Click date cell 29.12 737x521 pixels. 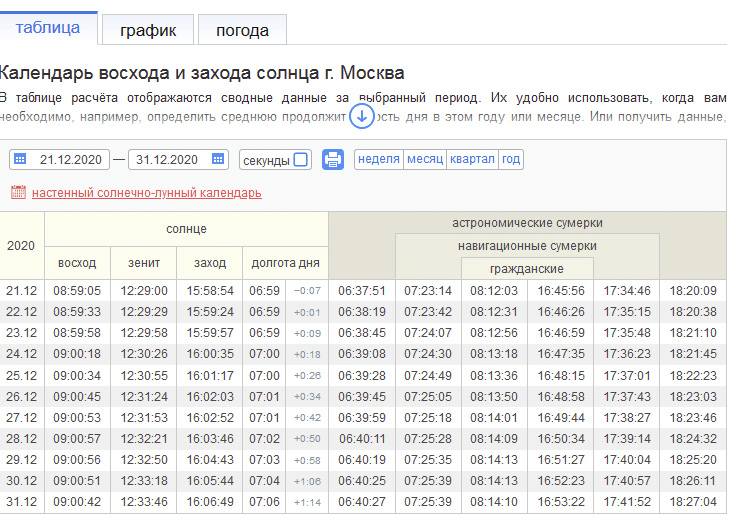[22, 459]
